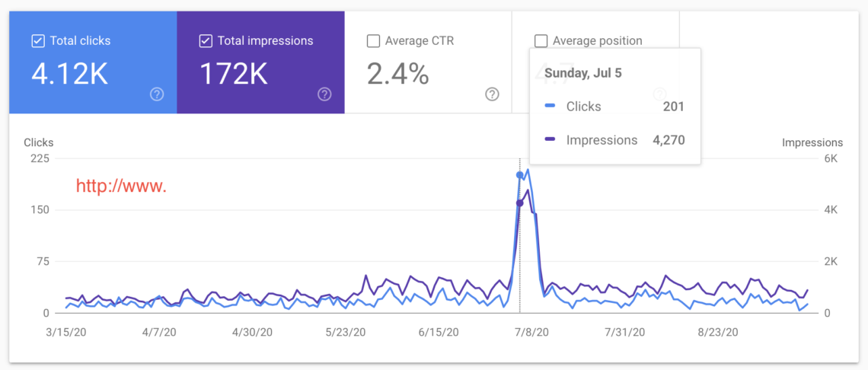Open help icon on Total impressions card
Image resolution: width=868 pixels, height=370 pixels.
tap(324, 94)
